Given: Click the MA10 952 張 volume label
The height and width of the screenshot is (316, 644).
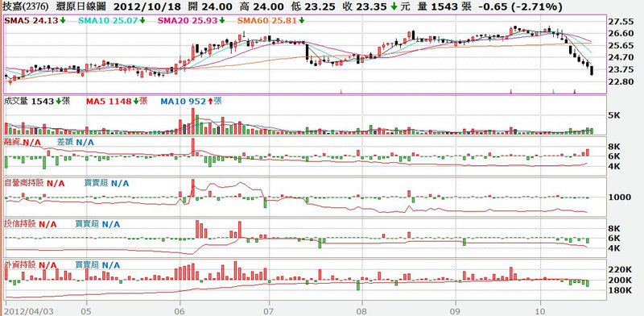Looking at the screenshot, I should pos(191,102).
